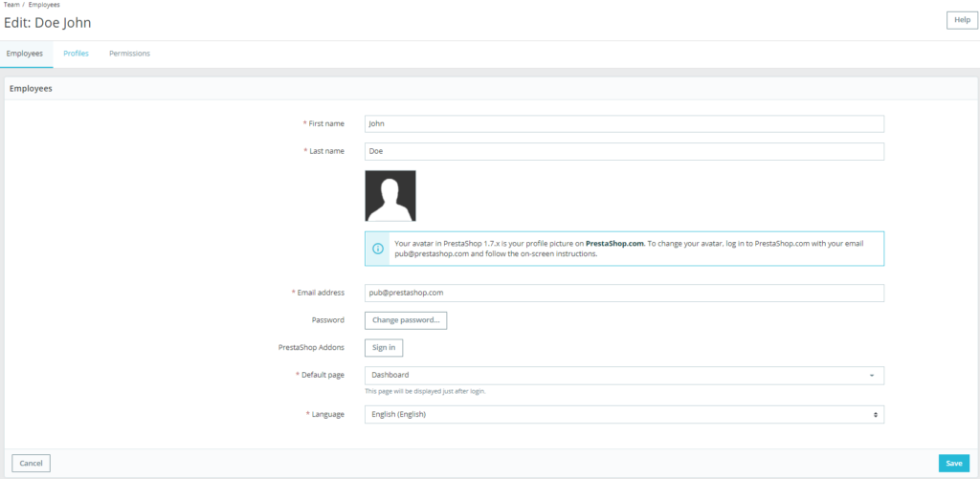Select the Employees tab
Viewport: 980px width, 479px height.
click(25, 54)
